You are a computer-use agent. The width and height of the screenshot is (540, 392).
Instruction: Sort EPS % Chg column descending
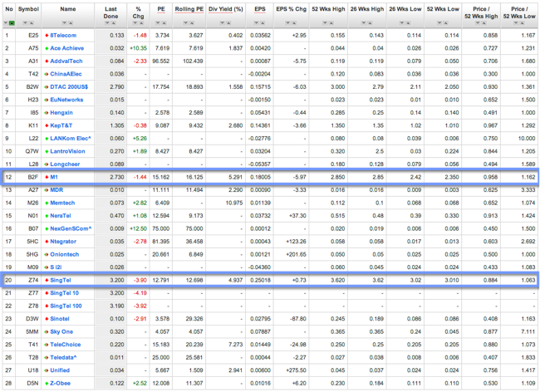coord(287,23)
